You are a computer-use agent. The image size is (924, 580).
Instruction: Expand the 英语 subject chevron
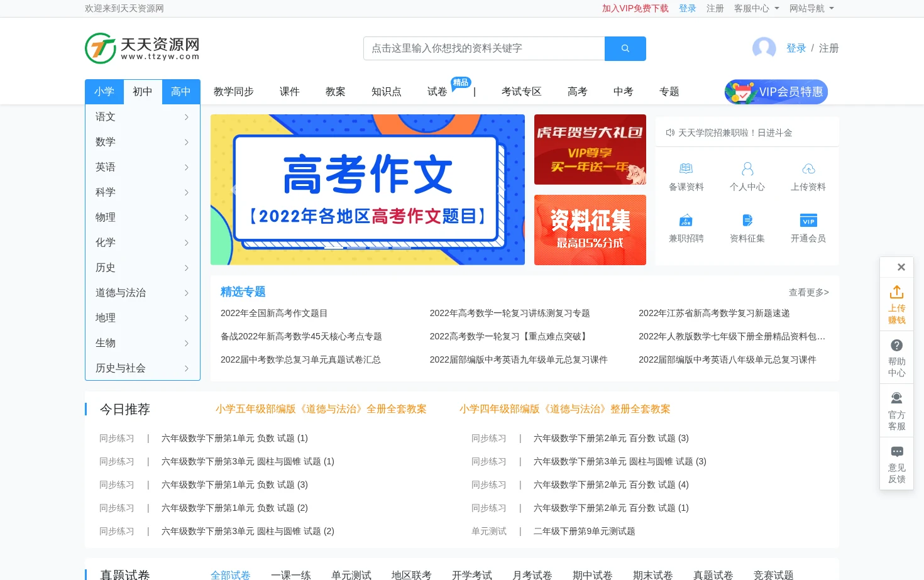(x=187, y=167)
